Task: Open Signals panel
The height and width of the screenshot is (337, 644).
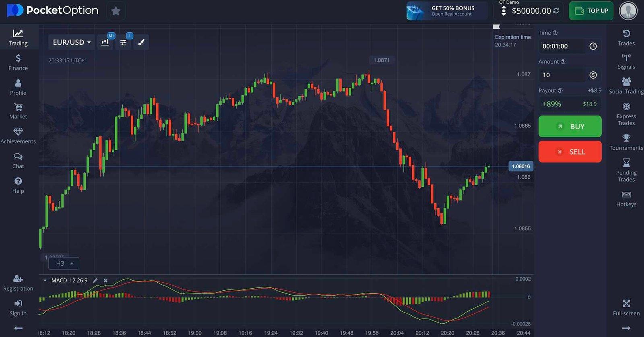Action: [x=626, y=62]
